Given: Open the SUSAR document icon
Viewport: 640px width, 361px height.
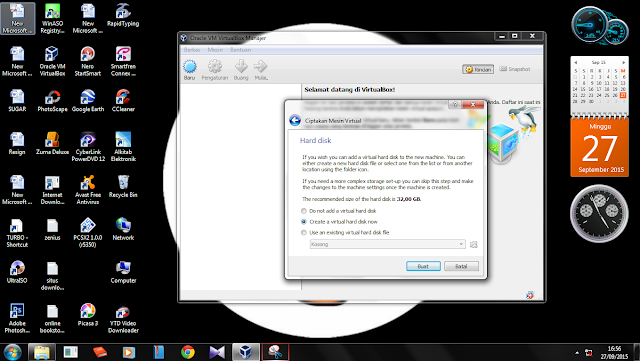Looking at the screenshot, I should (x=17, y=100).
